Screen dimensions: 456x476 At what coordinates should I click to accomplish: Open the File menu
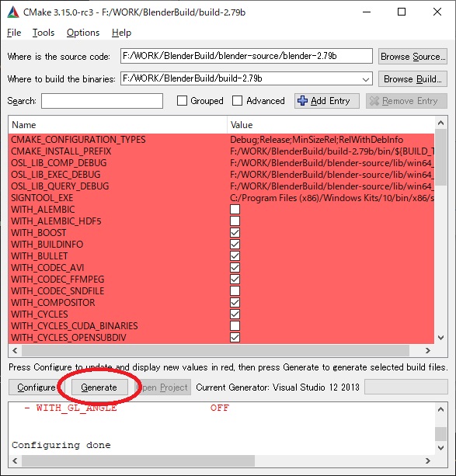[x=14, y=33]
